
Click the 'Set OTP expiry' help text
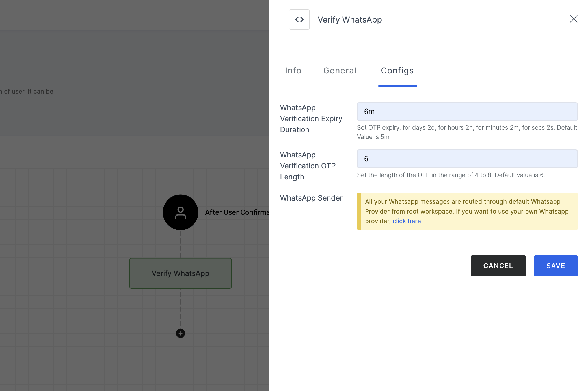pyautogui.click(x=467, y=132)
